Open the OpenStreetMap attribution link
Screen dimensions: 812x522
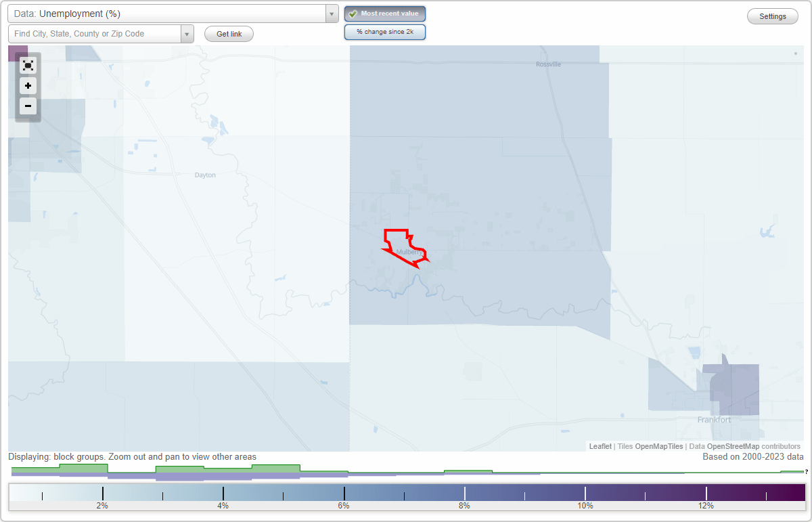[x=733, y=446]
